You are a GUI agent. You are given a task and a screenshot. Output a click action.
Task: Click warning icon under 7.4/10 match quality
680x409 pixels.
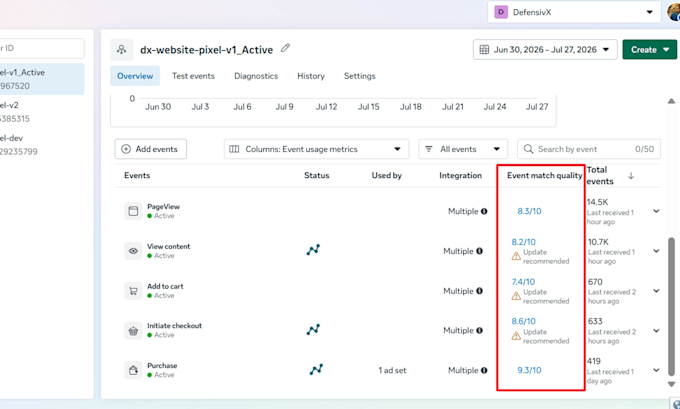(x=516, y=296)
